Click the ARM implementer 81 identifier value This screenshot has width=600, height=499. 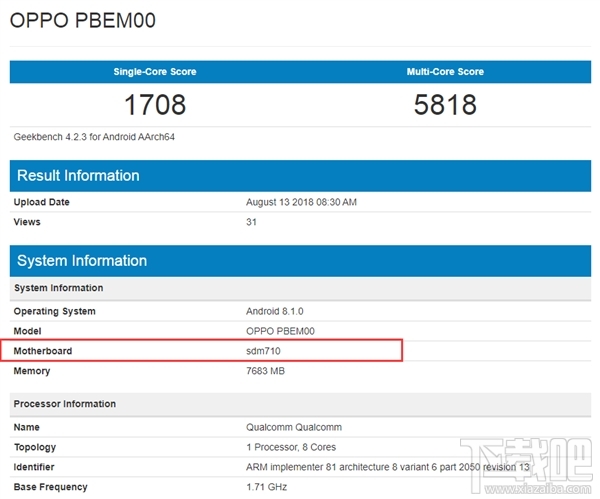(388, 467)
